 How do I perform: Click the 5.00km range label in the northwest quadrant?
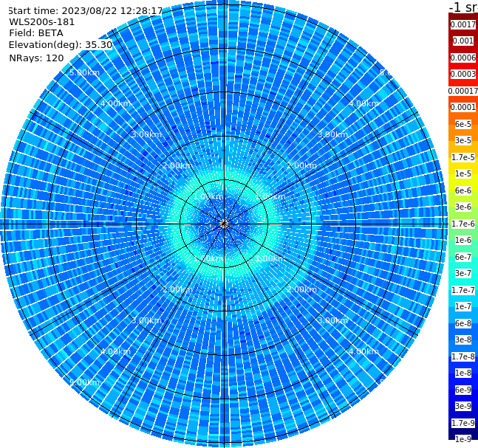[84, 72]
